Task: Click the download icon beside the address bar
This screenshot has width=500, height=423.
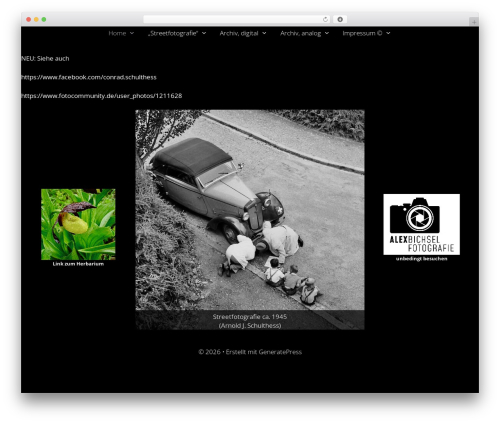Action: (x=340, y=19)
